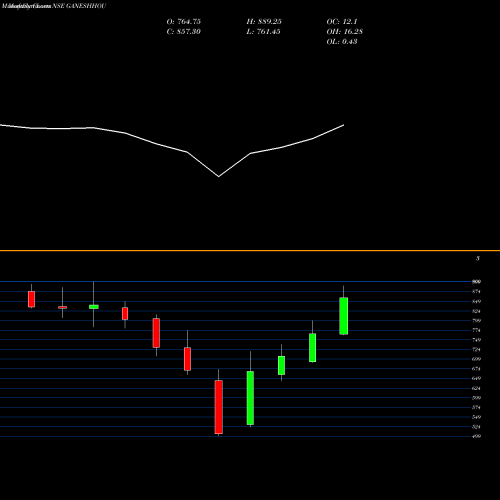Click the 774 price axis label
The width and height of the screenshot is (500, 500).
(477, 330)
